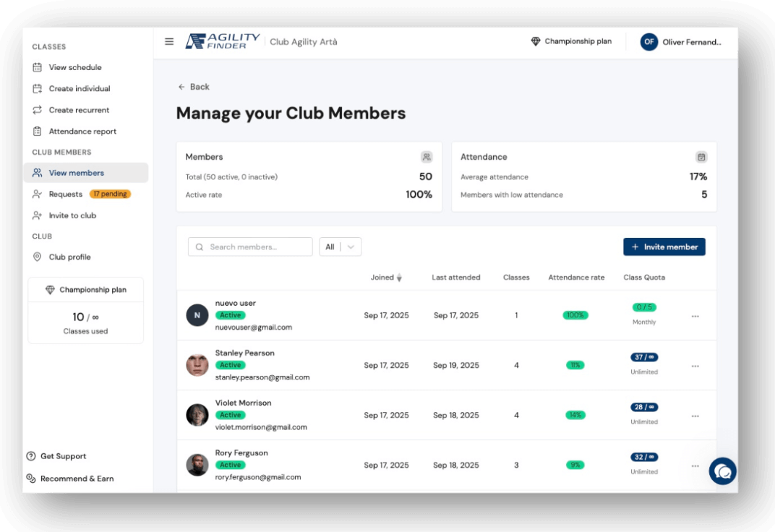Click violet.morrison@gmail.com email

coord(261,427)
